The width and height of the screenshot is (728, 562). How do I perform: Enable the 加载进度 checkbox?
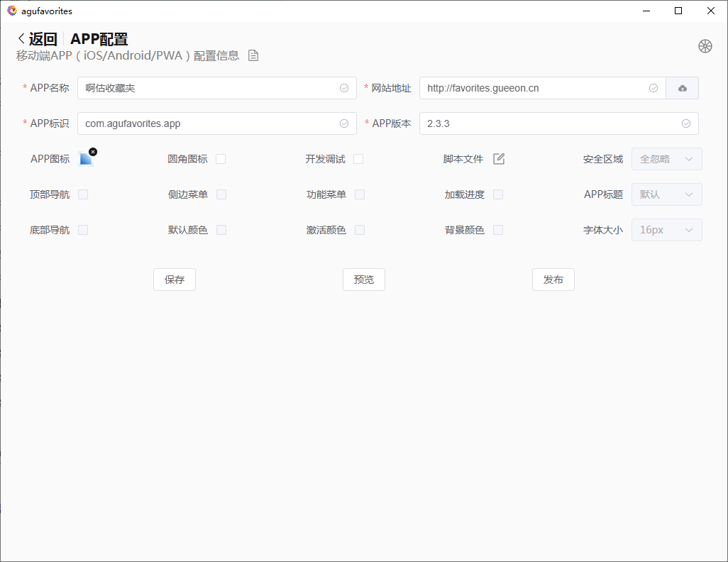pos(498,194)
